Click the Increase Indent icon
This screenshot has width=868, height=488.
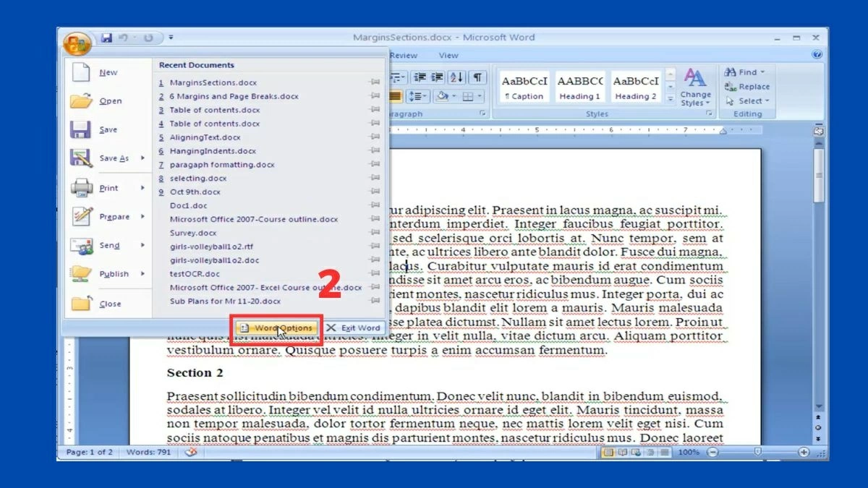438,77
